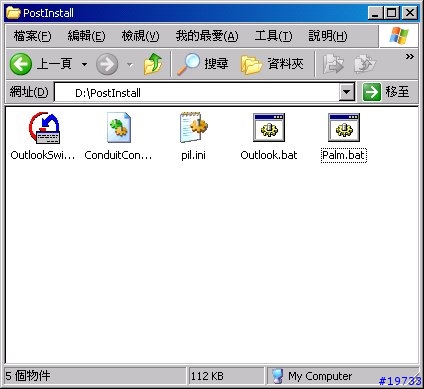Viewport: 424px width, 389px height.
Task: Click the '5 個物件' status bar text
Action: pos(28,376)
